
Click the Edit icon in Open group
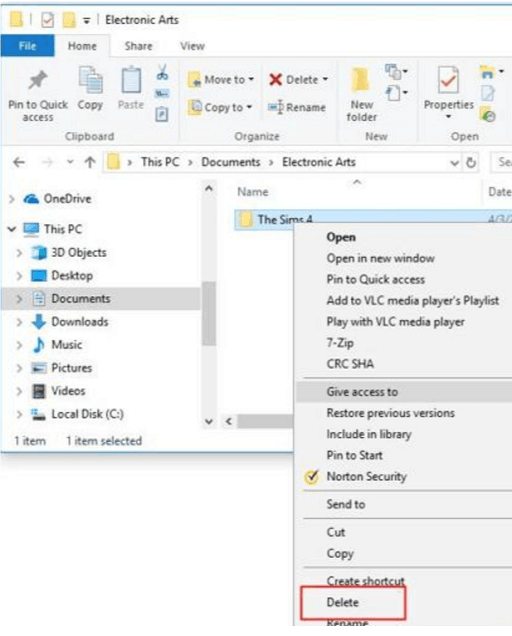pyautogui.click(x=487, y=93)
